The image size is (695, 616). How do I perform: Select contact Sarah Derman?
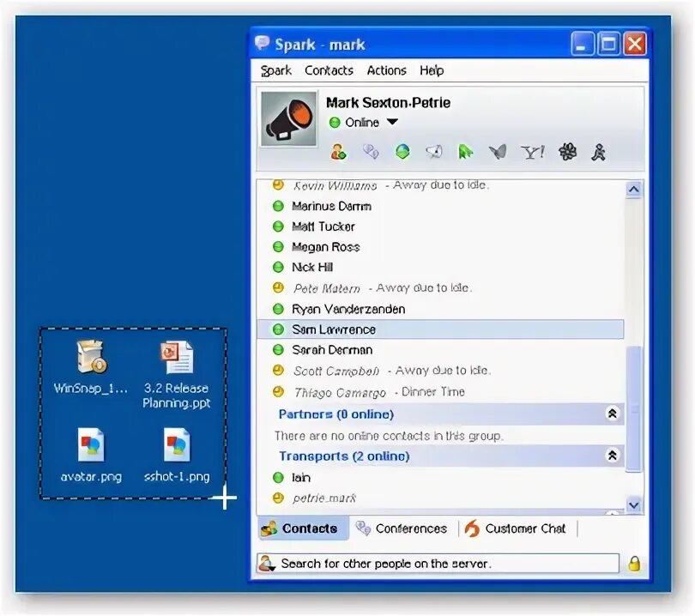[x=440, y=350]
